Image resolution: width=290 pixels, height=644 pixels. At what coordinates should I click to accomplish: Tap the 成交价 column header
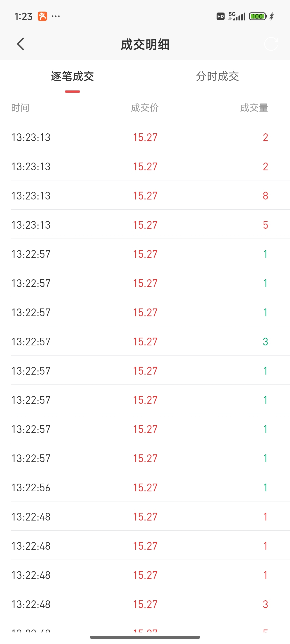tap(145, 108)
